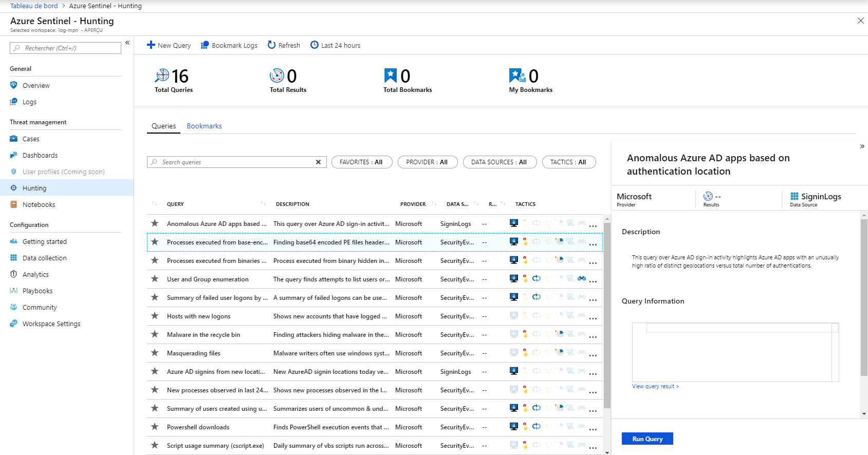Favorite Processes executed from base-enc star
This screenshot has height=455, width=868.
155,242
